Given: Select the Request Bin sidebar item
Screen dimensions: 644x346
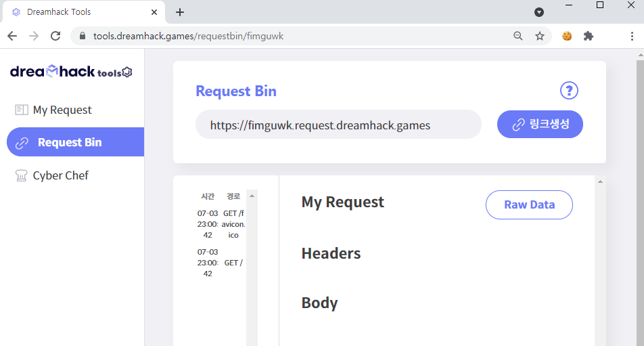Looking at the screenshot, I should pos(75,142).
